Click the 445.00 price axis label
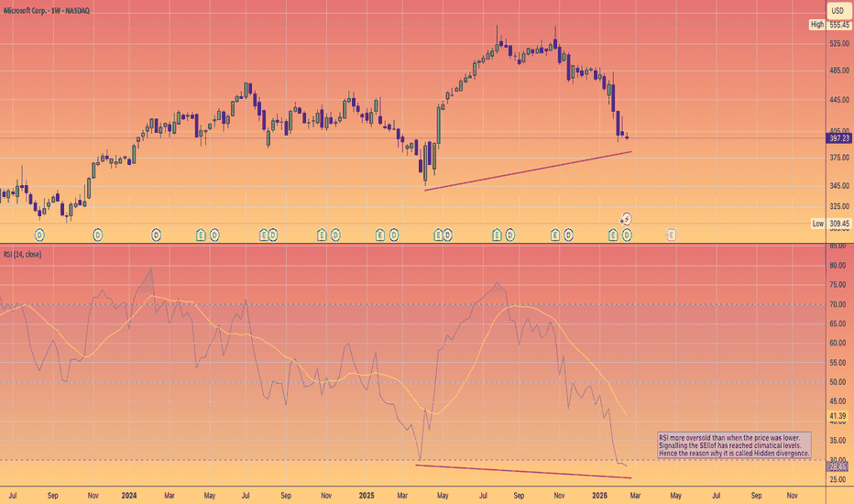Viewport: 854px width, 504px height. 839,100
